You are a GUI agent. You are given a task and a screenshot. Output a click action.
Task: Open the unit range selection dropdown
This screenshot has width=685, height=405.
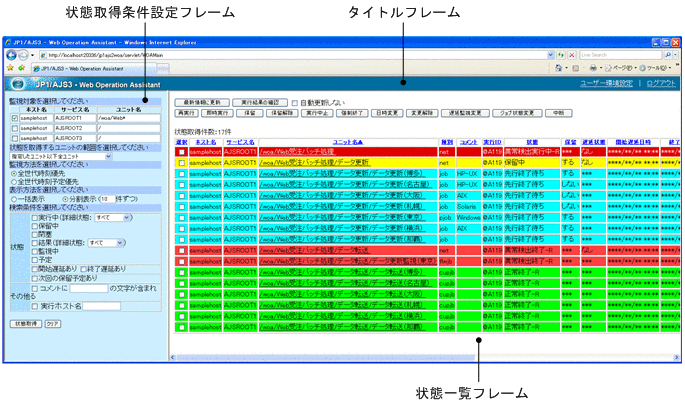click(x=61, y=156)
